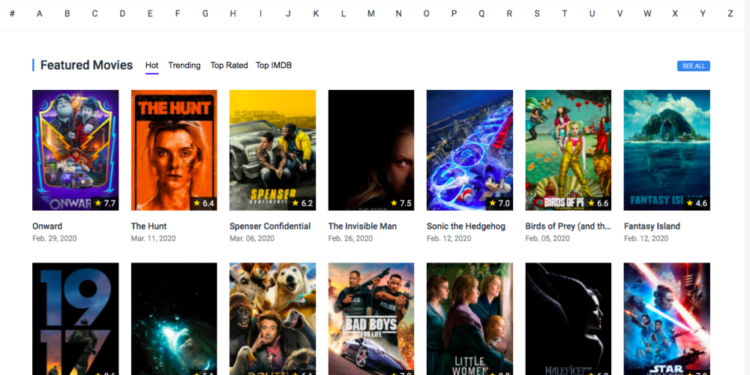
Task: Filter movies by letter X
Action: tap(675, 13)
